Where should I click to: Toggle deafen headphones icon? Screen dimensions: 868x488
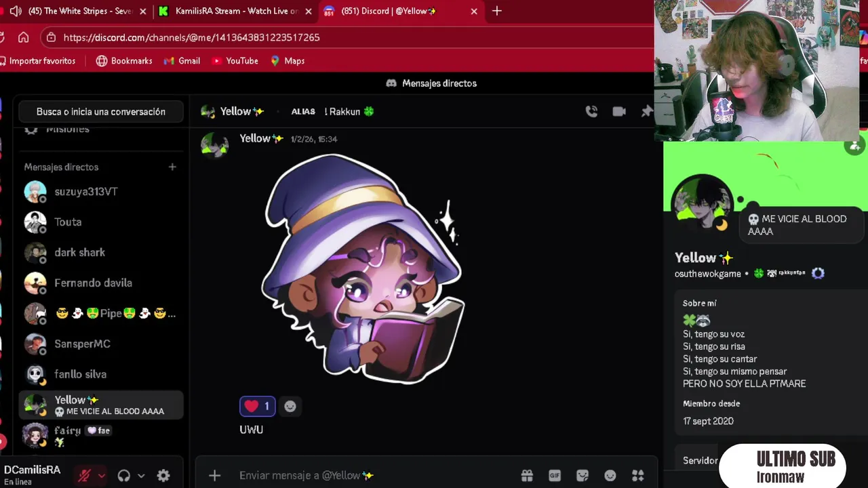(x=124, y=475)
